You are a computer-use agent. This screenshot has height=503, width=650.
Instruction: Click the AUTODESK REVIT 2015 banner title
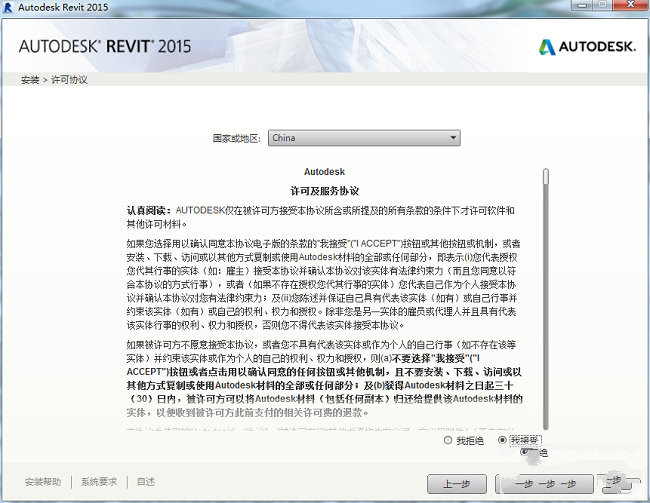click(105, 46)
